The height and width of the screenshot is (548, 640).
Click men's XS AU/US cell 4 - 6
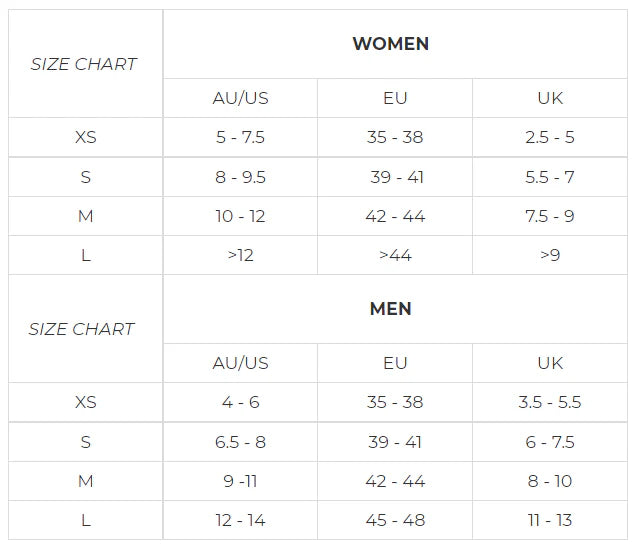[x=240, y=402]
